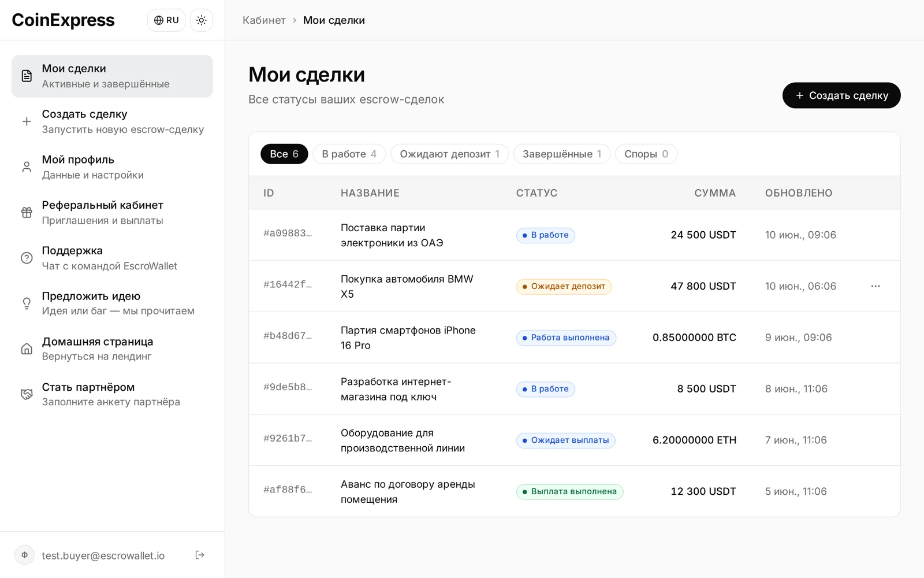Viewport: 924px width, 578px height.
Task: Click the 47 800 USDT amount
Action: click(x=703, y=286)
